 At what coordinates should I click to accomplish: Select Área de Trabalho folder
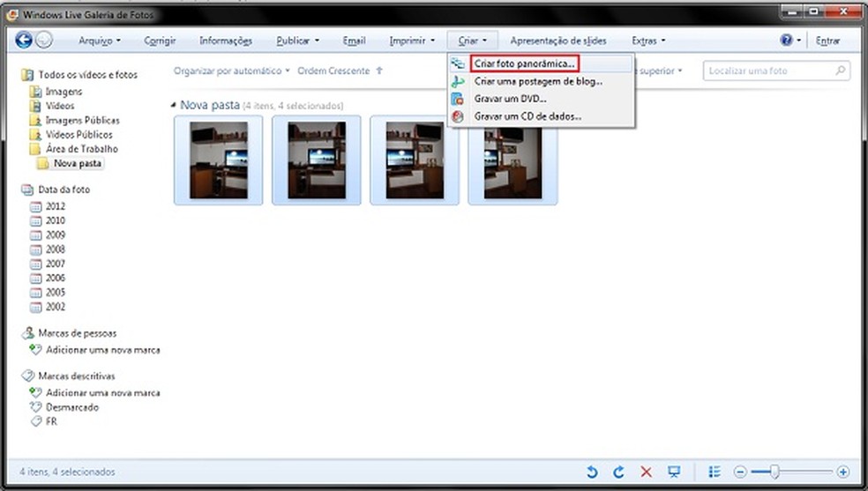tap(81, 149)
